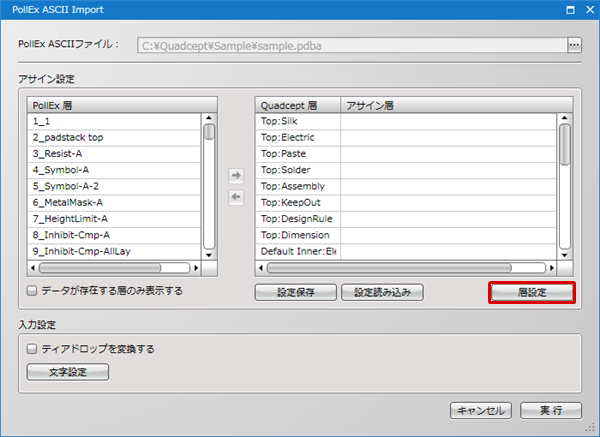Click the assign cell beside Top:Paste

(x=448, y=154)
